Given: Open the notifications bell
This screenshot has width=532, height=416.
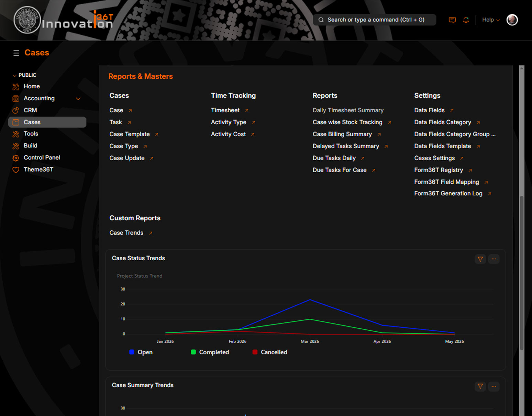Looking at the screenshot, I should click(466, 20).
